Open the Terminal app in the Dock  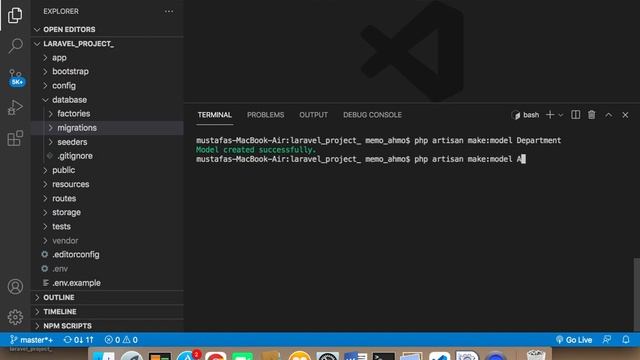pyautogui.click(x=383, y=356)
